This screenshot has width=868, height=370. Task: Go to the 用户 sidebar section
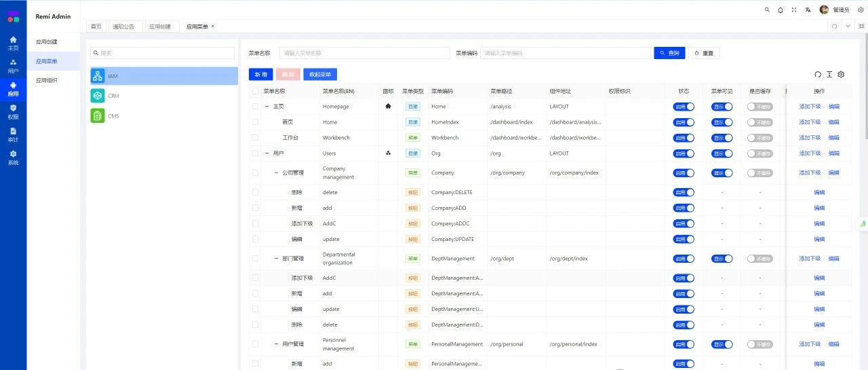pyautogui.click(x=13, y=66)
